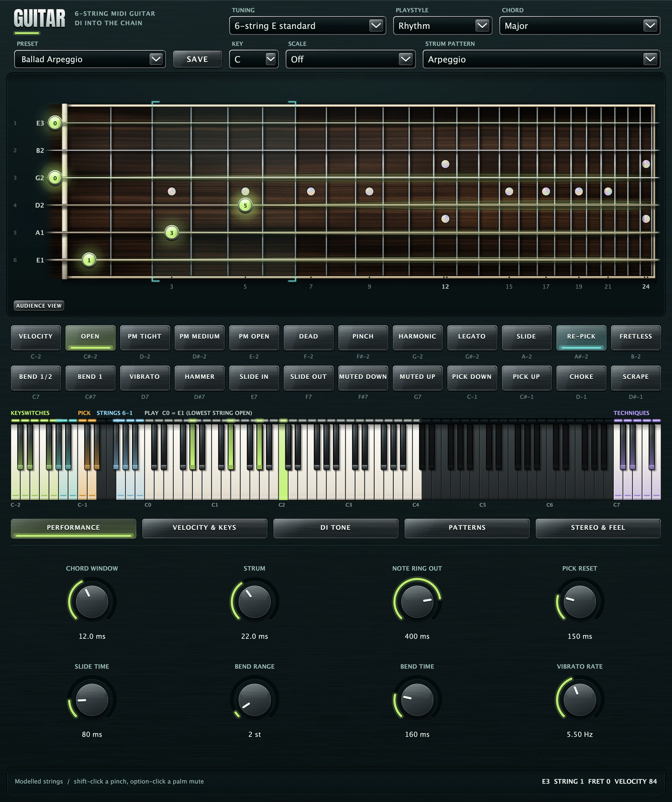Enable HARMONIC articulation
Viewport: 672px width, 802px height.
pyautogui.click(x=418, y=338)
